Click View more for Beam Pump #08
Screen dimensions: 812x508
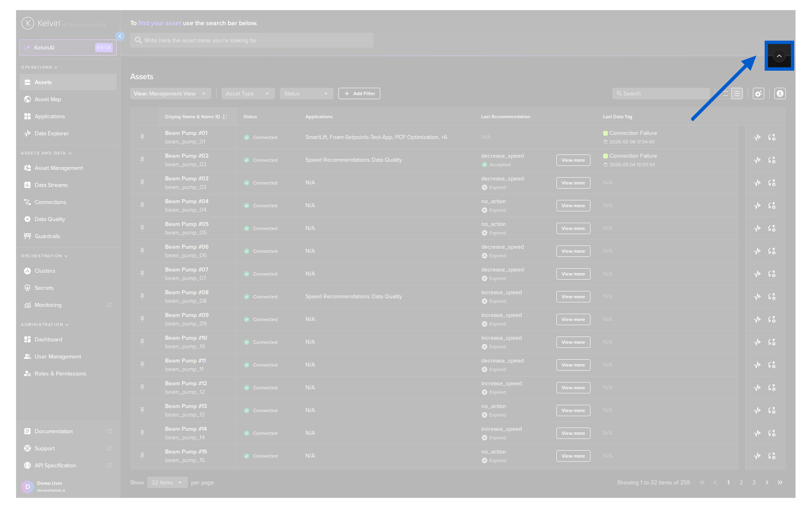573,297
